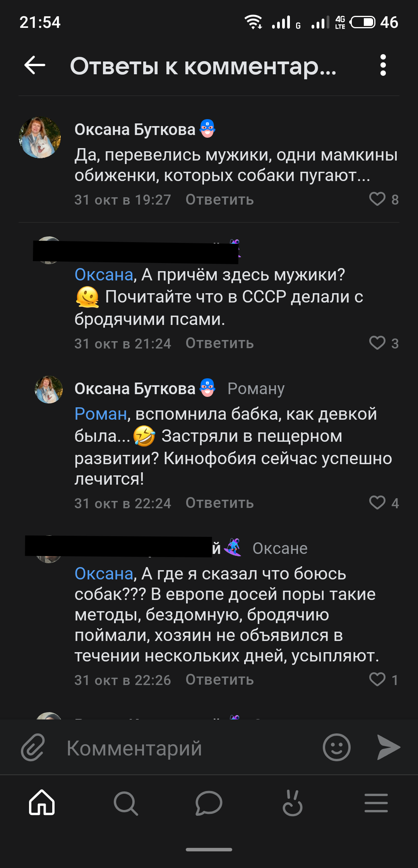The height and width of the screenshot is (868, 418).
Task: Focus the Комментарий text field
Action: (186, 748)
